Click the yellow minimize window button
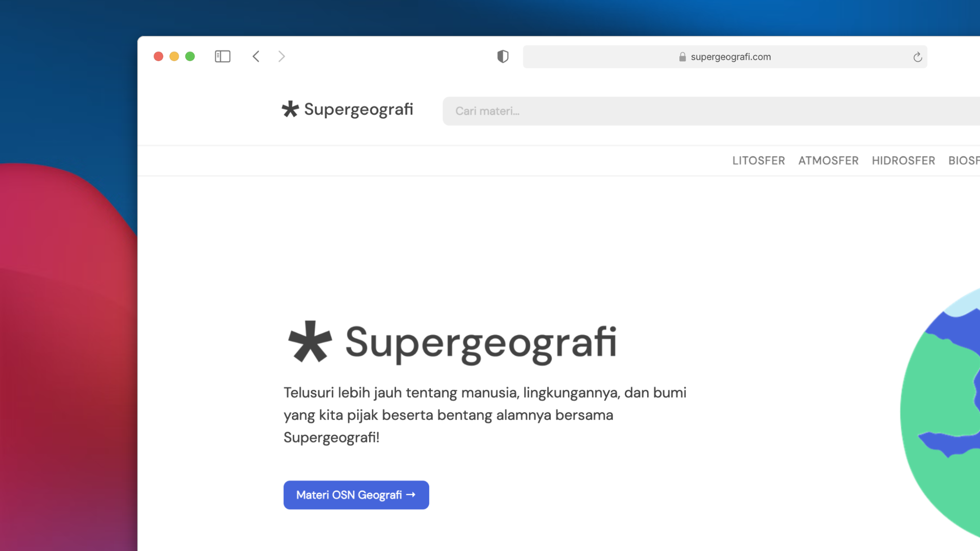Image resolution: width=980 pixels, height=551 pixels. click(174, 56)
